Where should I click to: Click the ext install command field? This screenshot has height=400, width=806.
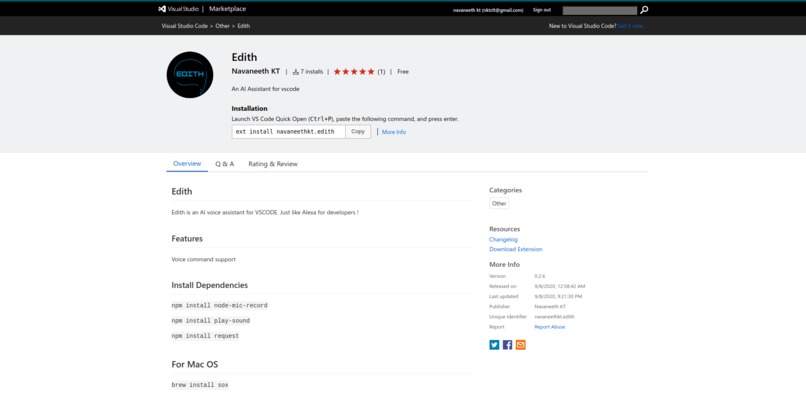click(x=288, y=132)
